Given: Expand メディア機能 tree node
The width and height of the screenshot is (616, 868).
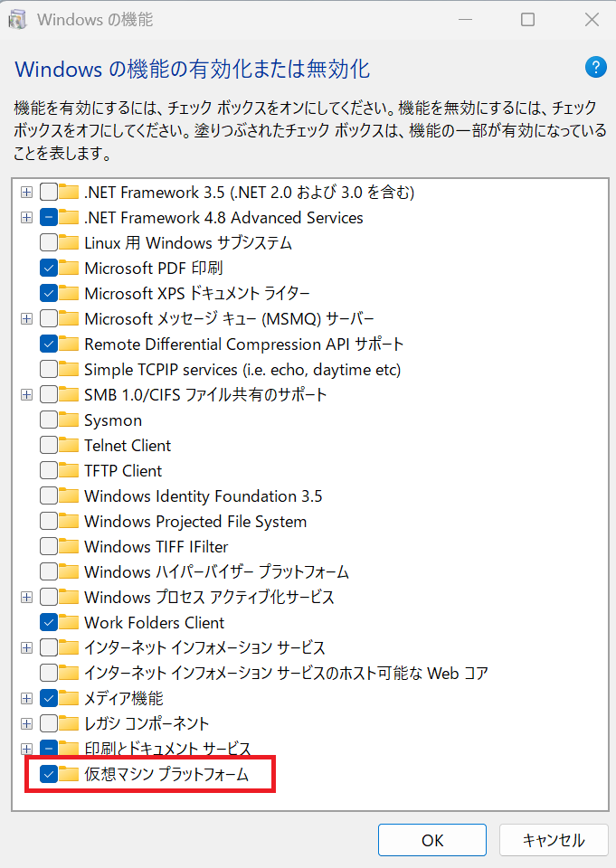Looking at the screenshot, I should [x=26, y=698].
